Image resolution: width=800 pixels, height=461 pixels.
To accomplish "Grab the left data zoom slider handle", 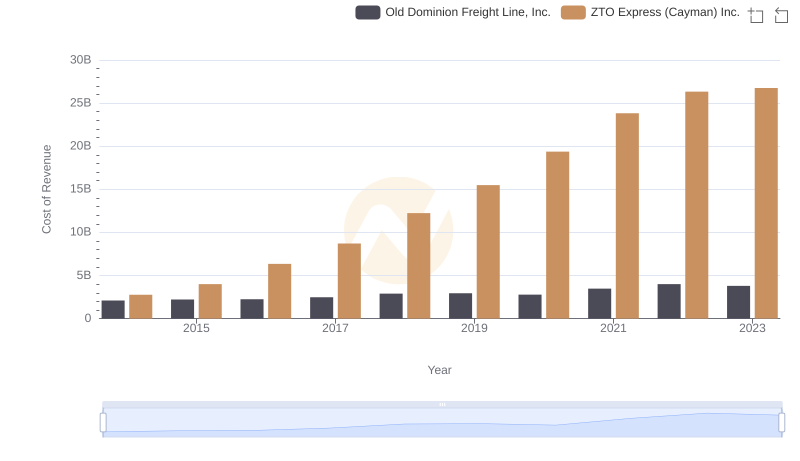I will [x=103, y=423].
